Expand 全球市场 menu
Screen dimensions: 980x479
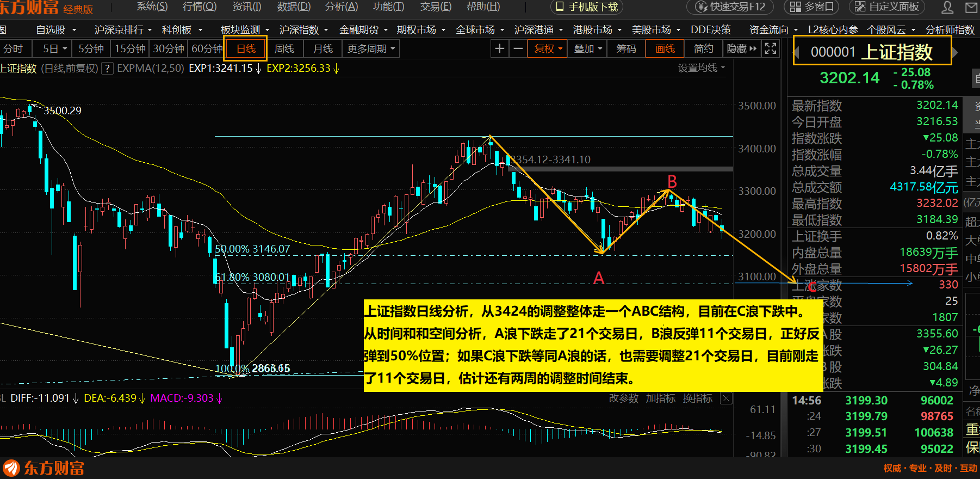click(x=480, y=30)
